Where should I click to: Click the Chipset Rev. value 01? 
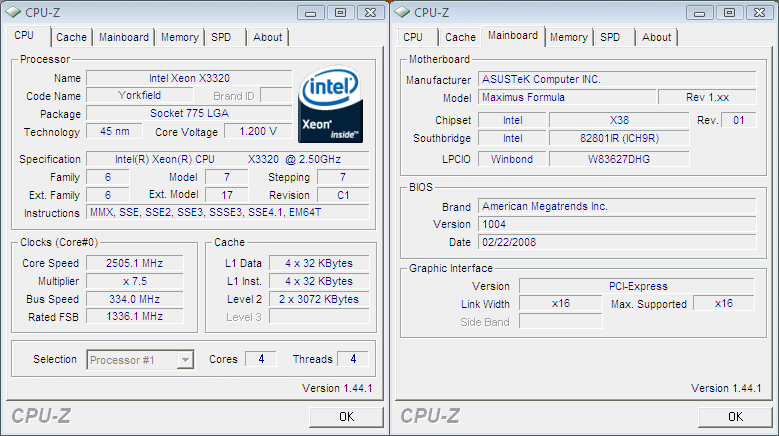pos(739,120)
